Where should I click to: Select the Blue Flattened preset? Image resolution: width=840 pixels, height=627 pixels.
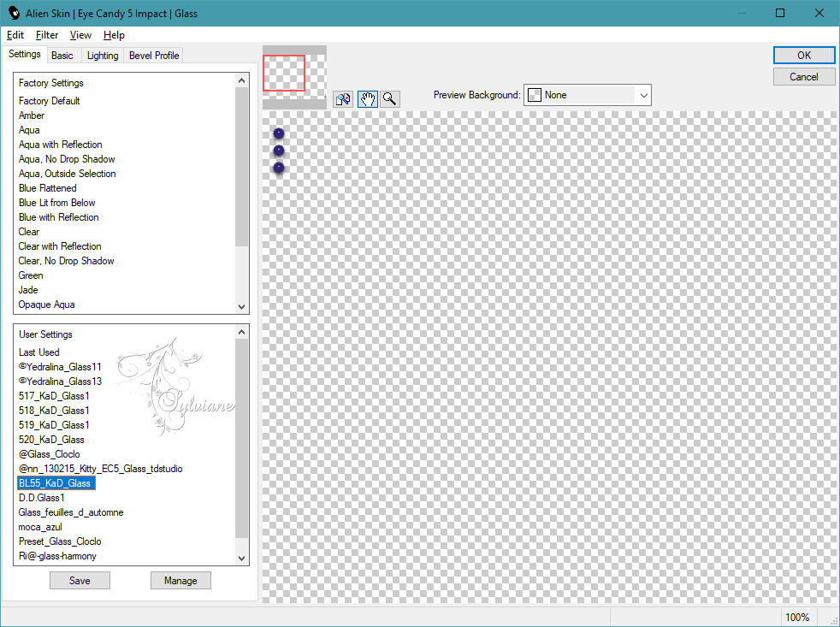tap(48, 188)
